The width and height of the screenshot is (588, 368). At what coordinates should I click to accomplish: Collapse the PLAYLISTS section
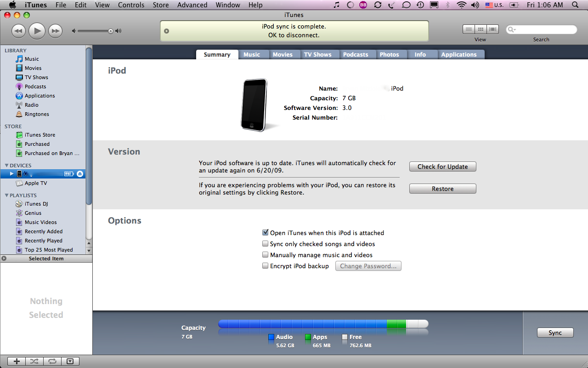[7, 195]
